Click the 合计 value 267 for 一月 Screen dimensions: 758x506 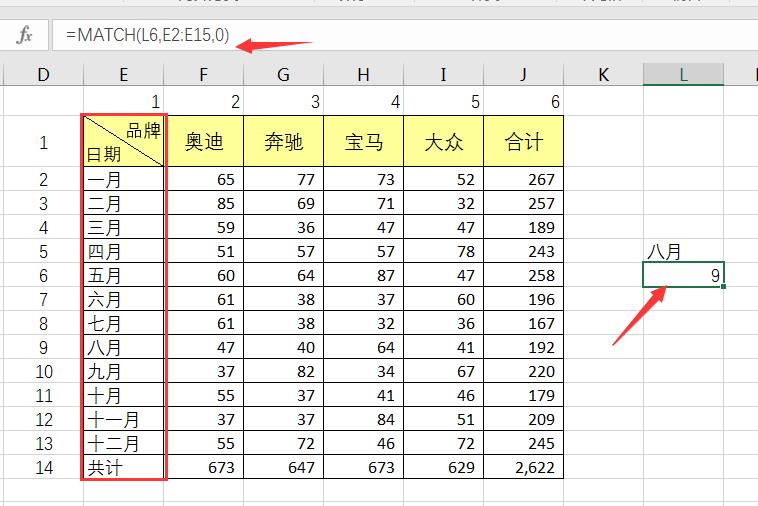(524, 179)
